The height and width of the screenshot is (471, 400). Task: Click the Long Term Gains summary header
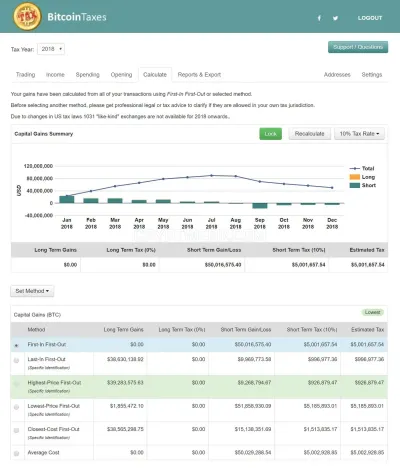tap(55, 250)
